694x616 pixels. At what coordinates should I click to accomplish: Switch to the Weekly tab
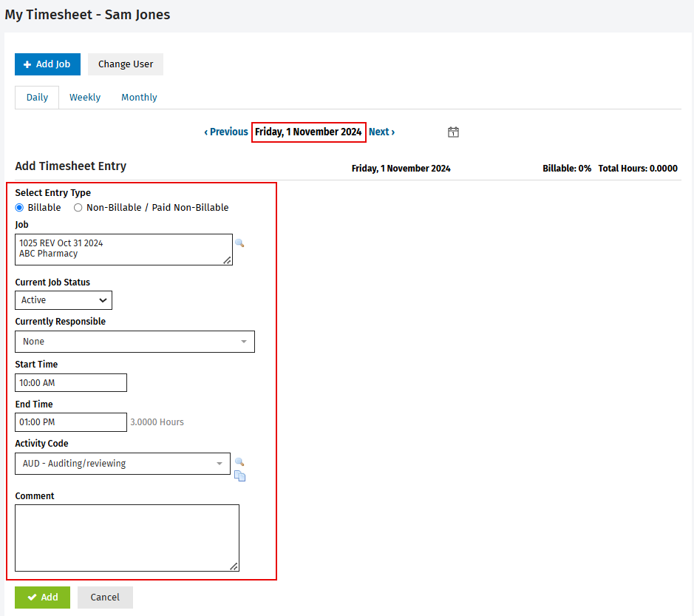(x=85, y=98)
